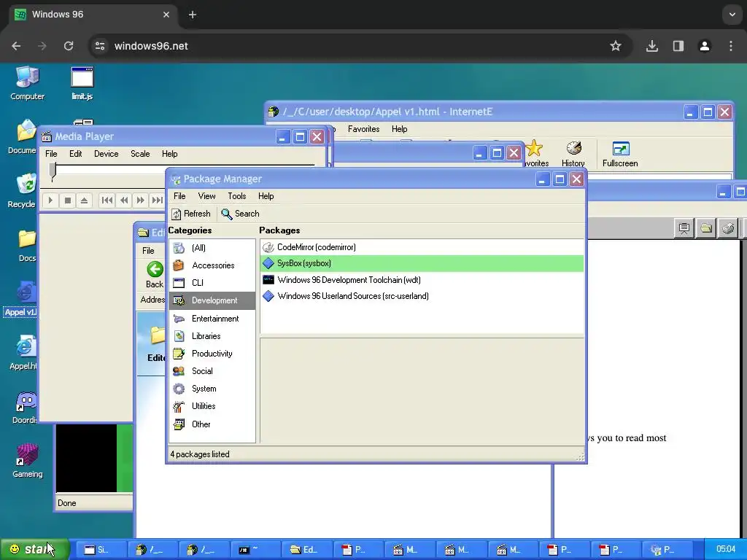Image resolution: width=747 pixels, height=560 pixels.
Task: Click Stop button in Media Player
Action: pos(68,201)
